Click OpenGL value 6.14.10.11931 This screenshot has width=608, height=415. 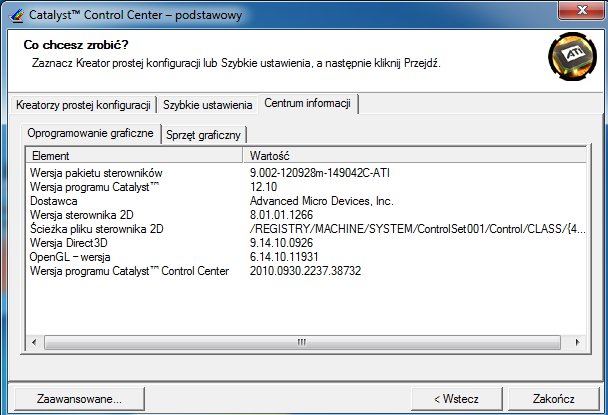pos(284,257)
